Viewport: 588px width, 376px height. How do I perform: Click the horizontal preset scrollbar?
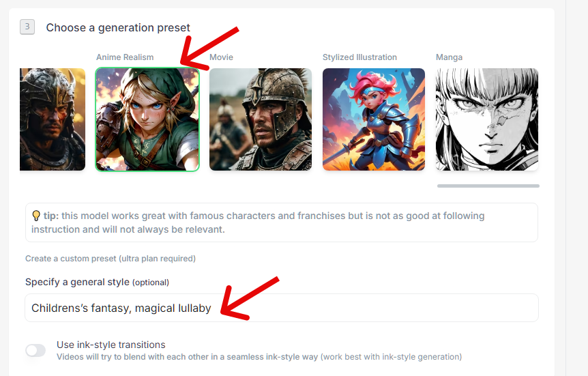[x=488, y=186]
